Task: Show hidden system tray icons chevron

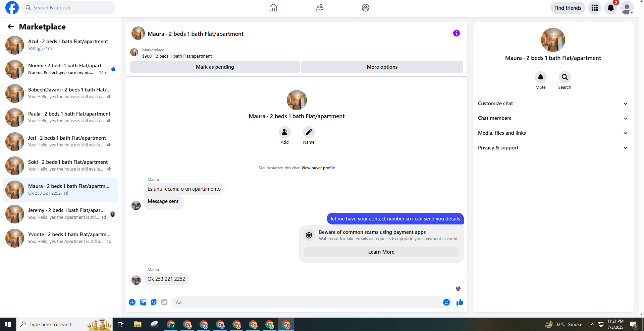Action: click(593, 324)
